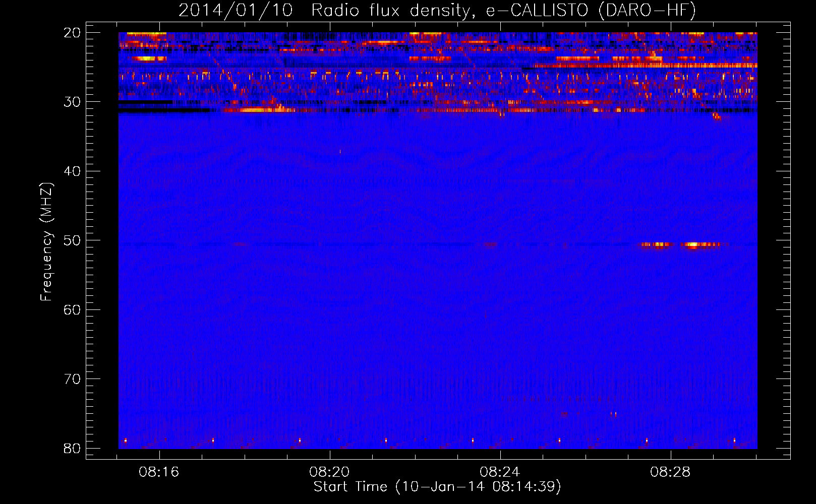Select the 50 MHz frequency tick label
This screenshot has height=504, width=816.
72,240
